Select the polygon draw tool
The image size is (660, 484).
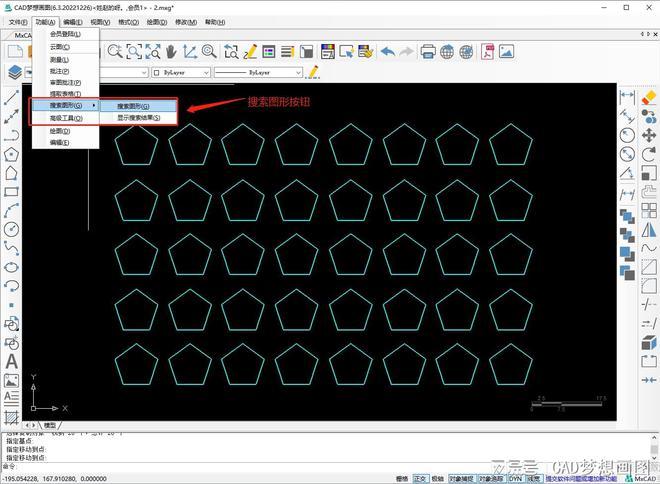pyautogui.click(x=11, y=154)
